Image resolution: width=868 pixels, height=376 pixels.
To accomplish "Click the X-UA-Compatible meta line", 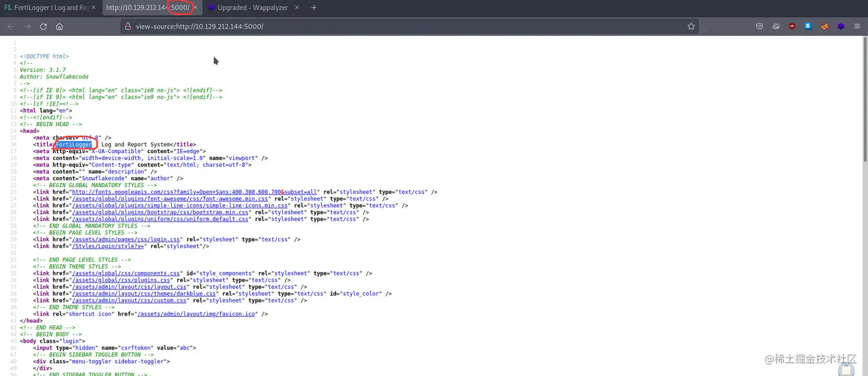I will point(119,152).
